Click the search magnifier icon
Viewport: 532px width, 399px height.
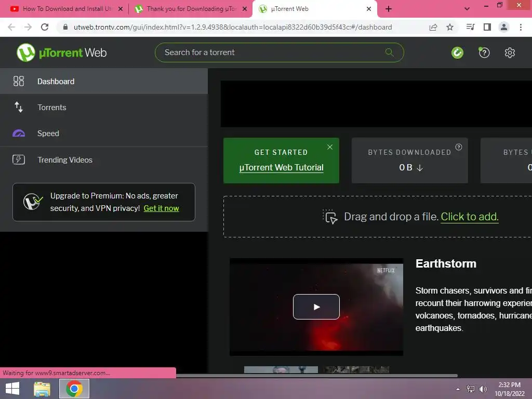click(x=390, y=52)
